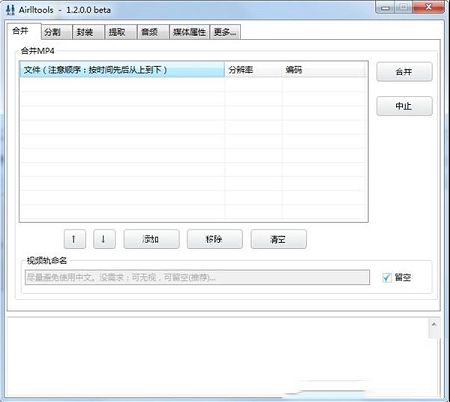Viewport: 450px width, 402px height.
Task: Switch to the 分割 tab
Action: click(x=56, y=32)
